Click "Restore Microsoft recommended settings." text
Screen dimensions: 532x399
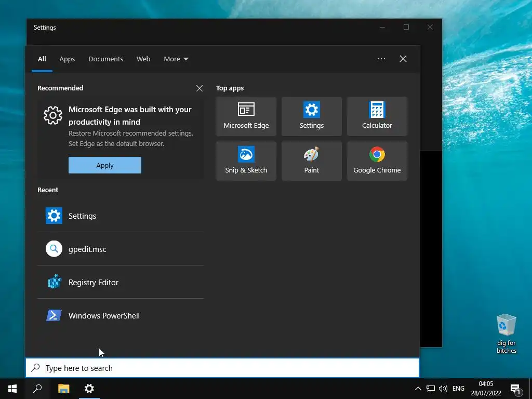(x=130, y=134)
